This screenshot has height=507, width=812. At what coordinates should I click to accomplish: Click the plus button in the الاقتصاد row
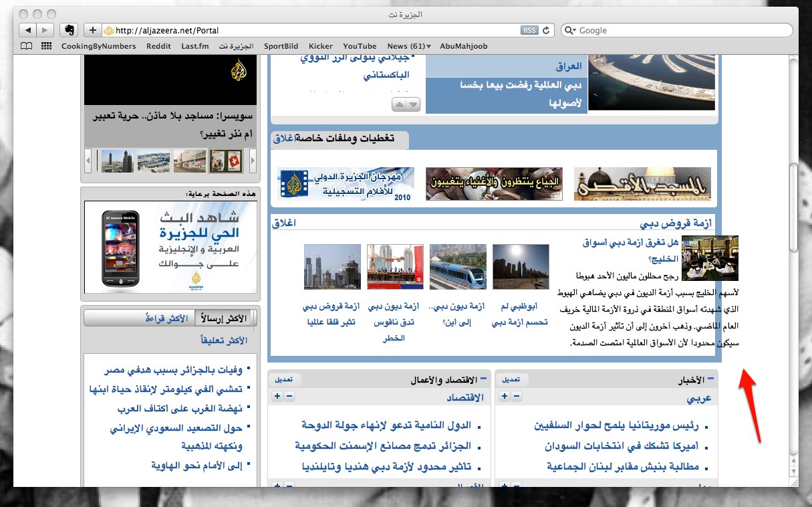point(277,397)
